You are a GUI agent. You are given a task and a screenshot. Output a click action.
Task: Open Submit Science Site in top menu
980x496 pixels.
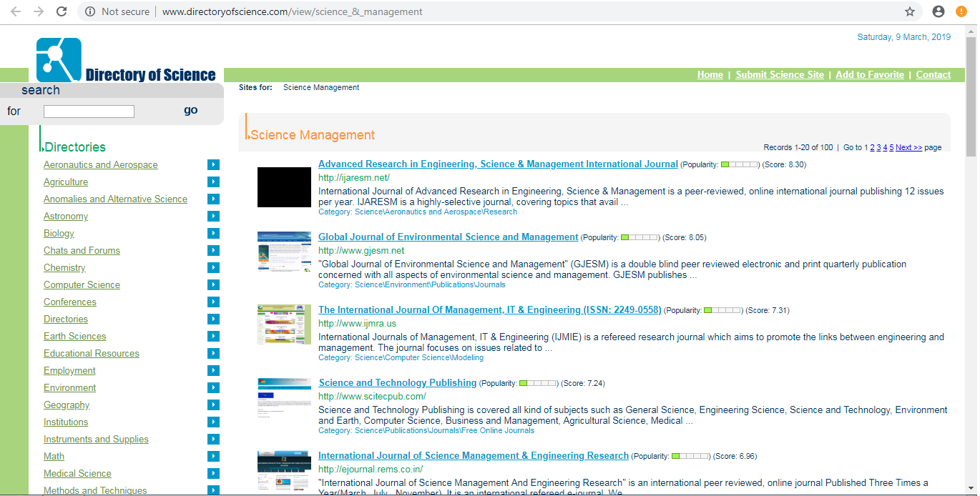pyautogui.click(x=779, y=75)
